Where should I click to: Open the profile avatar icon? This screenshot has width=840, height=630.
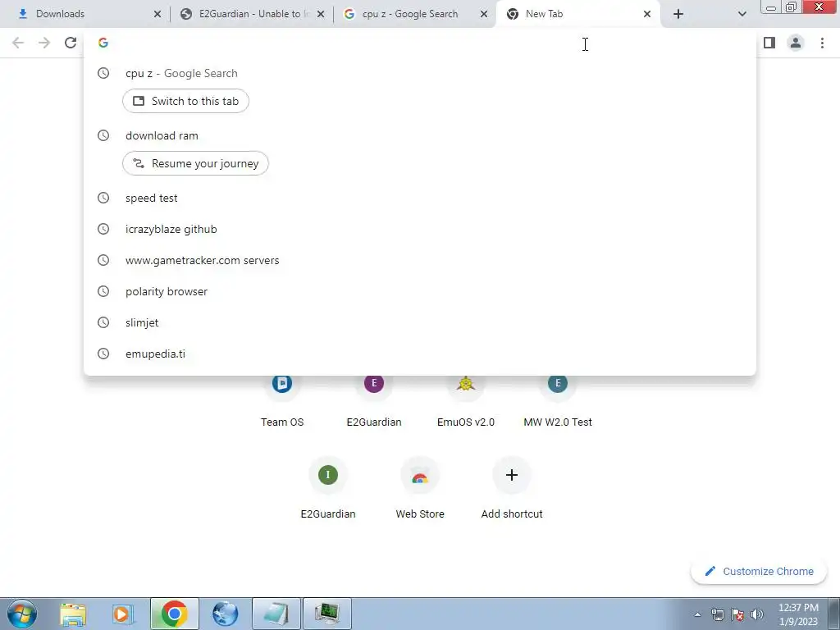(x=796, y=43)
